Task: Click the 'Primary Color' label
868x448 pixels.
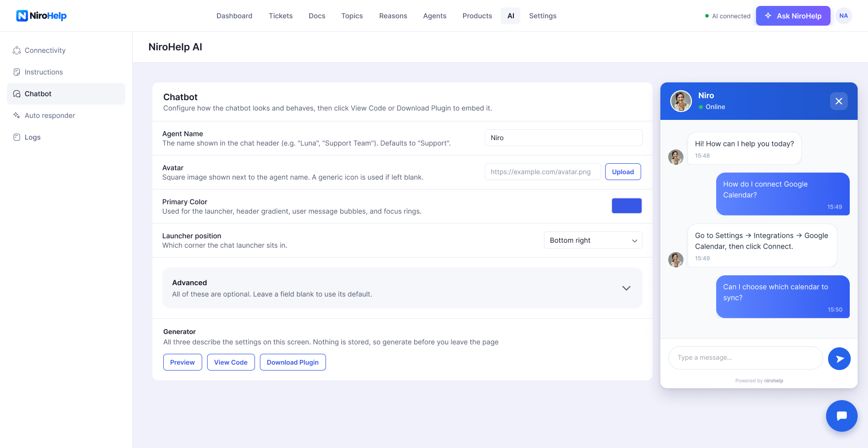Action: click(184, 202)
